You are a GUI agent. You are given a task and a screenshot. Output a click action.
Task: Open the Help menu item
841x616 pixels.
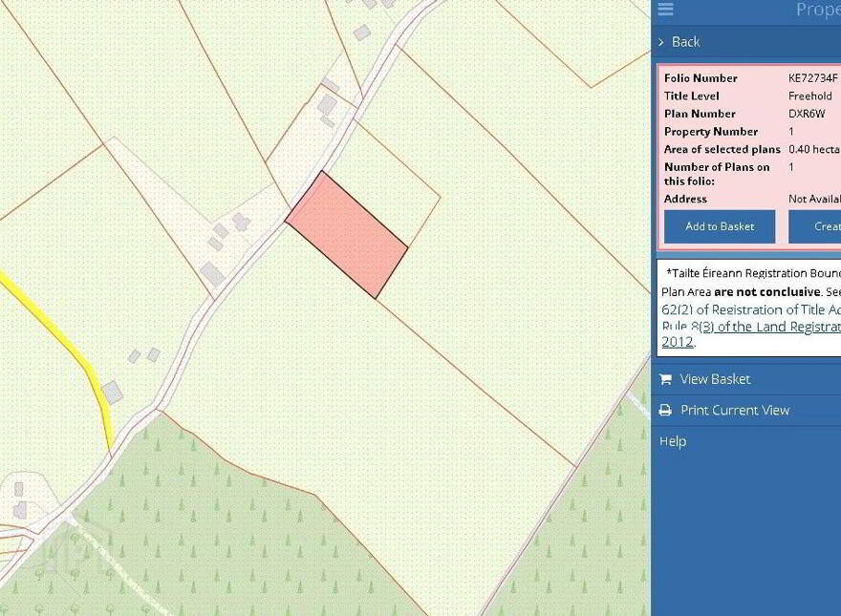(673, 441)
